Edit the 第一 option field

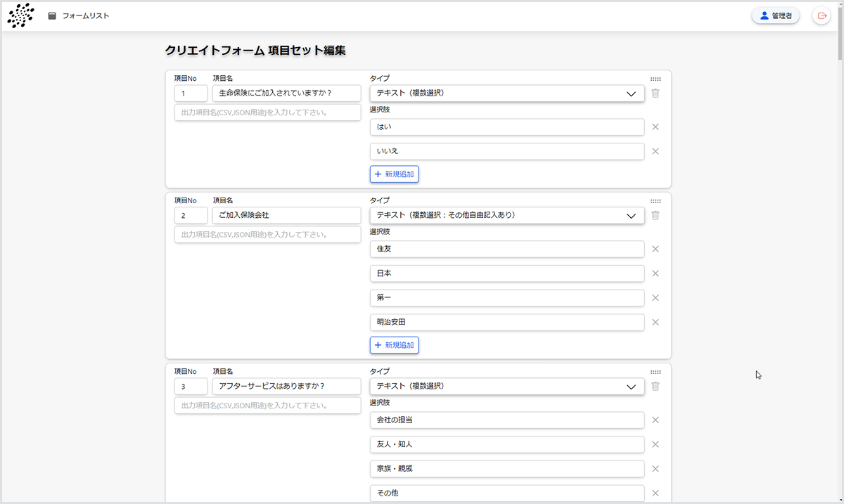tap(507, 297)
